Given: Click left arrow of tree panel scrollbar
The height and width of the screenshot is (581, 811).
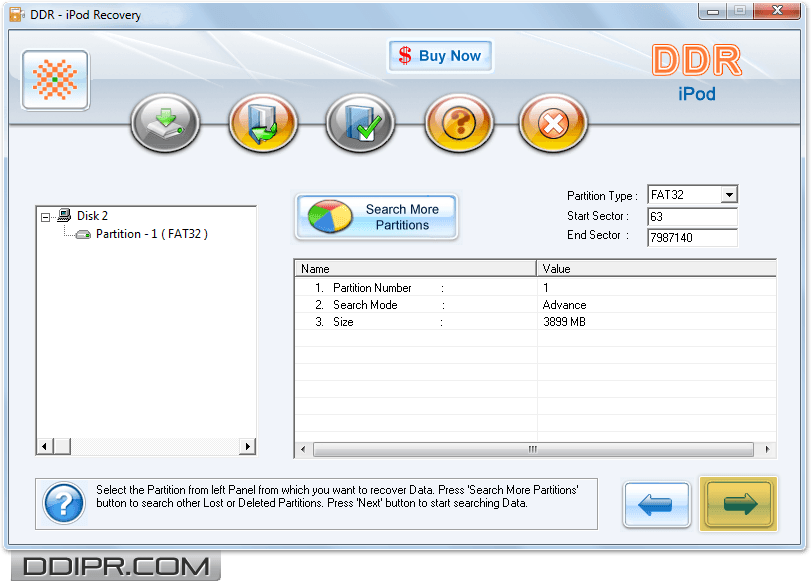Looking at the screenshot, I should (44, 446).
